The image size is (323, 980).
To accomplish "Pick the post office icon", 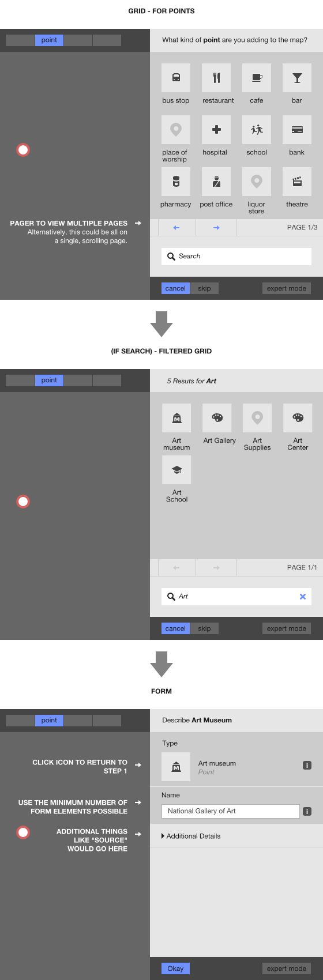I will tap(216, 182).
